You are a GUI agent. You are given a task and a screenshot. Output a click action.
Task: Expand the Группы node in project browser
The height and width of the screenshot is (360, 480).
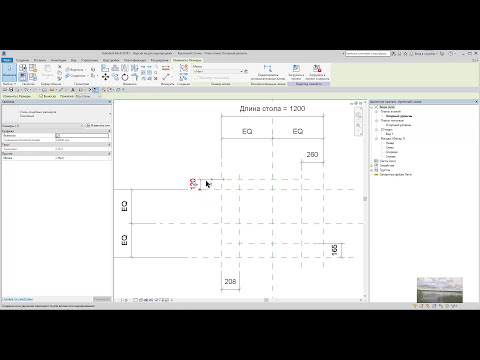coord(372,170)
